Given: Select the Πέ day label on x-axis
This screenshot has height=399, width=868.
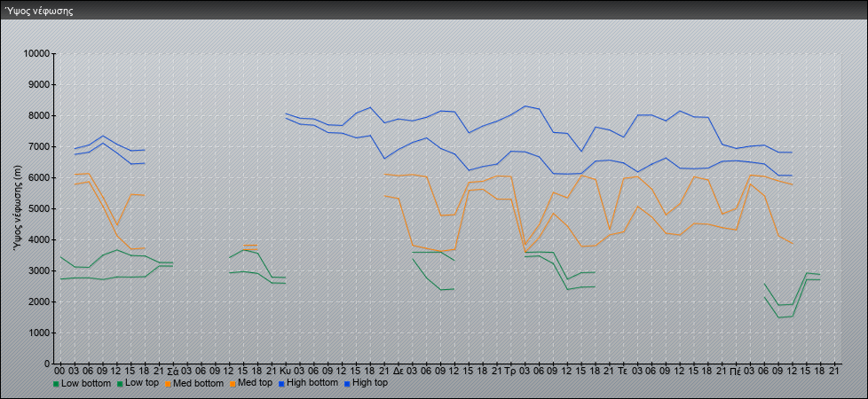Looking at the screenshot, I should point(736,371).
